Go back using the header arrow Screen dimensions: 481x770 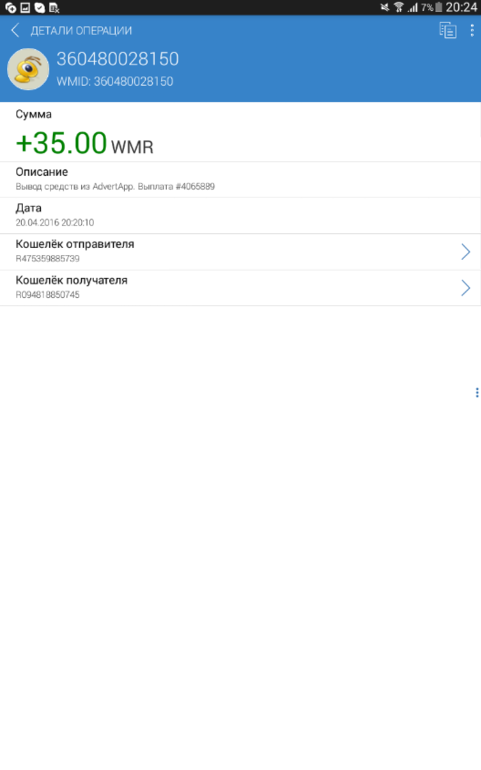15,30
